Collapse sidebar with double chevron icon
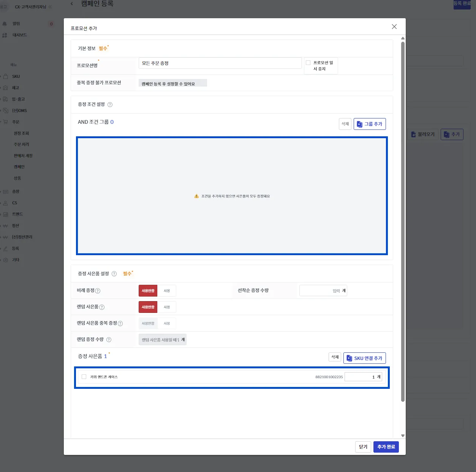476x472 pixels. click(50, 7)
